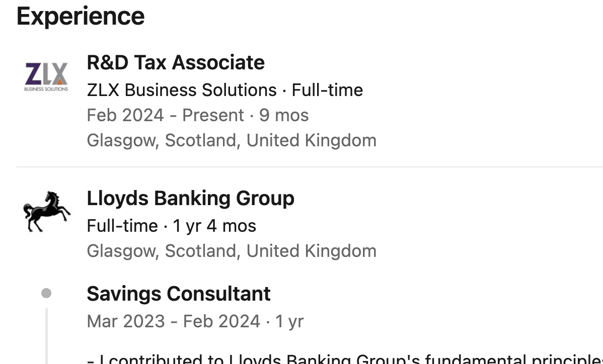This screenshot has height=364, width=603.
Task: Select the 1 yr 4 mos tenure text
Action: [x=214, y=226]
